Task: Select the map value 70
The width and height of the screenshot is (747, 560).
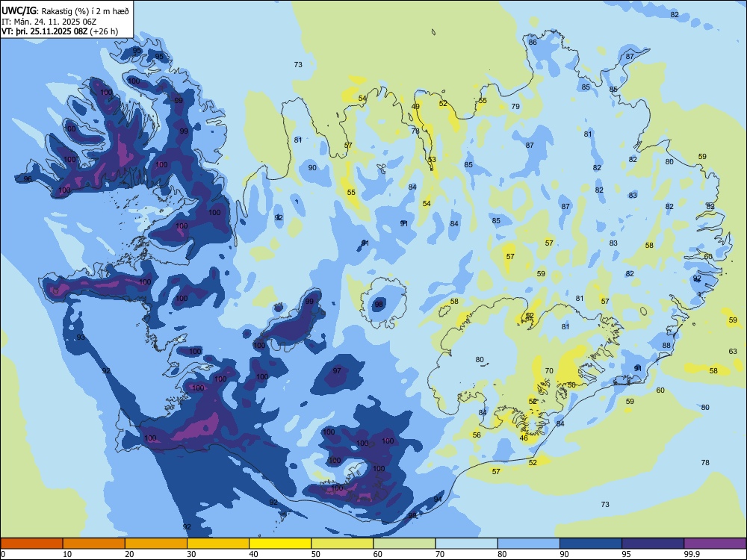Action: 549,370
